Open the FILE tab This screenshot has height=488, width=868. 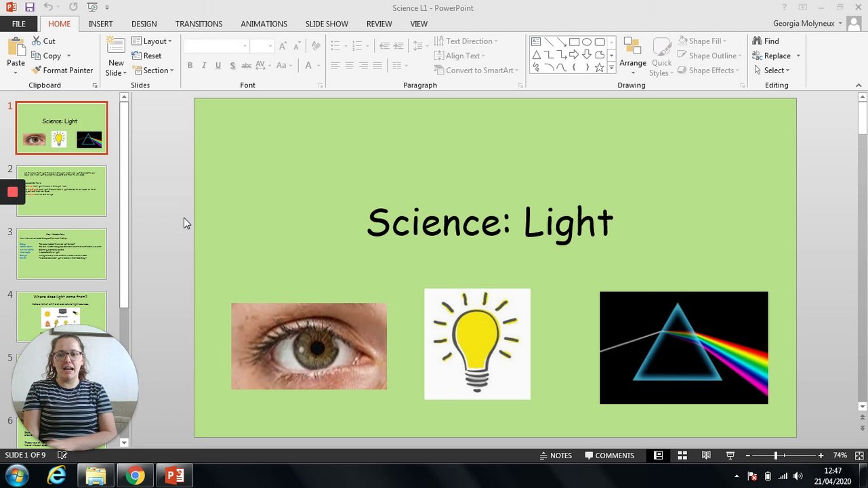tap(19, 24)
